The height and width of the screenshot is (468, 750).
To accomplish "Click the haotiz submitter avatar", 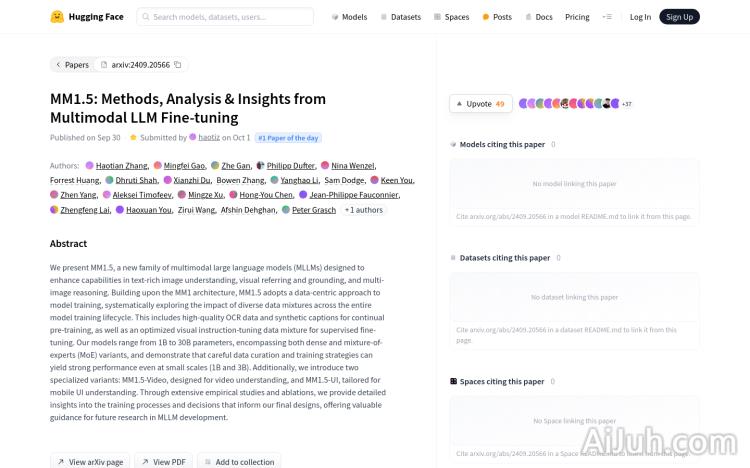I will 193,137.
